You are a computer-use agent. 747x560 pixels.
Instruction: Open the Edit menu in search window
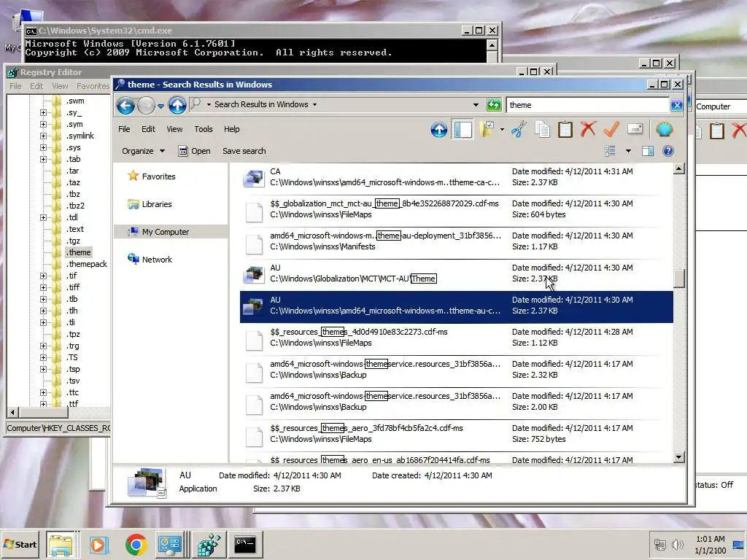pos(148,129)
